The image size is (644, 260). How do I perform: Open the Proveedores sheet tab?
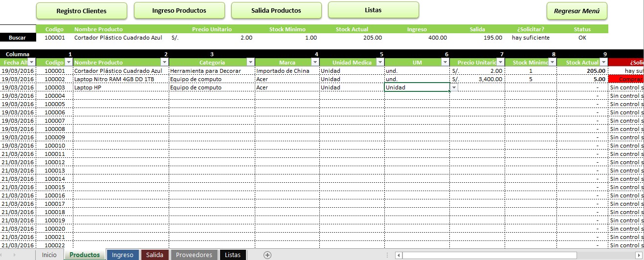coord(194,255)
